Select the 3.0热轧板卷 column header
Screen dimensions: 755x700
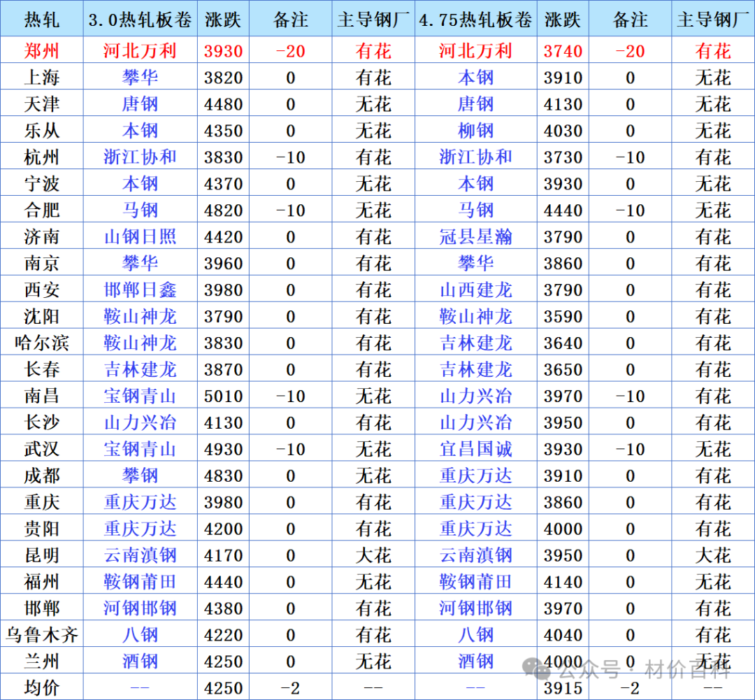140,20
